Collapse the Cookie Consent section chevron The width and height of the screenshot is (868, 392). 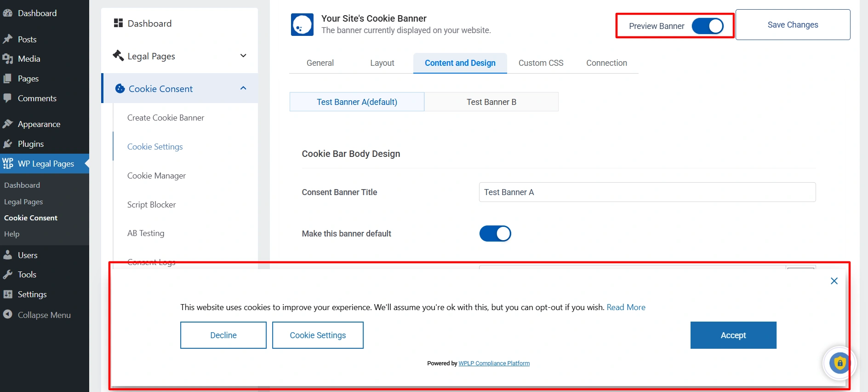[243, 88]
